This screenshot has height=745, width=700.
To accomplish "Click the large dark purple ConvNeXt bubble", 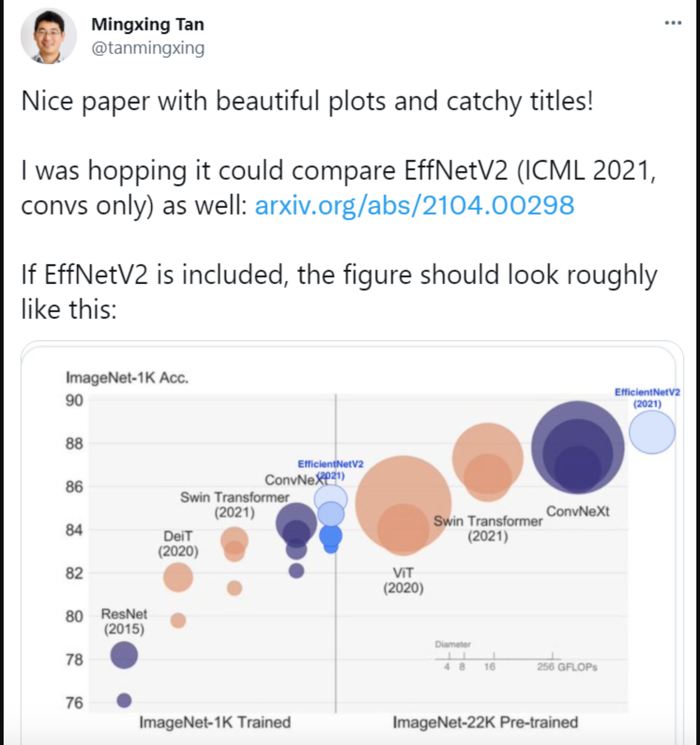I will click(578, 447).
